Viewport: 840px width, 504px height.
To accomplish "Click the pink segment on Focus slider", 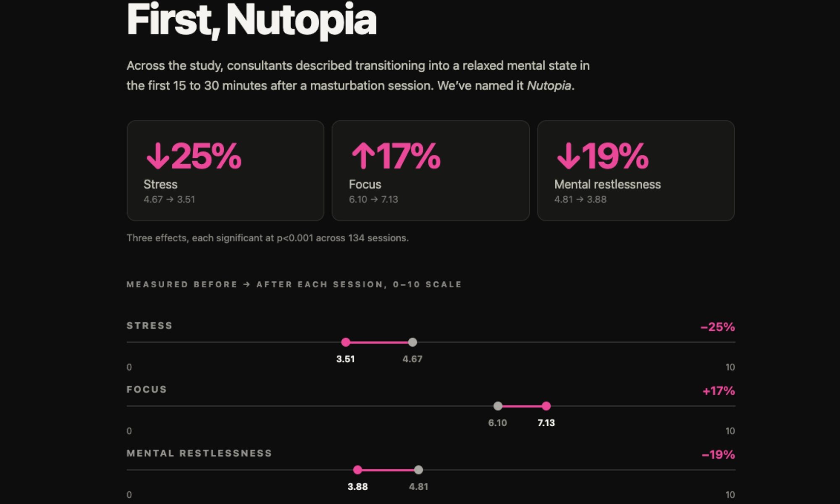I will coord(522,406).
